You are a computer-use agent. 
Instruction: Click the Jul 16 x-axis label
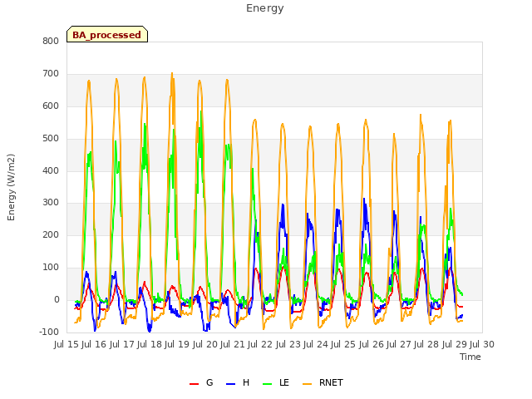click(94, 344)
